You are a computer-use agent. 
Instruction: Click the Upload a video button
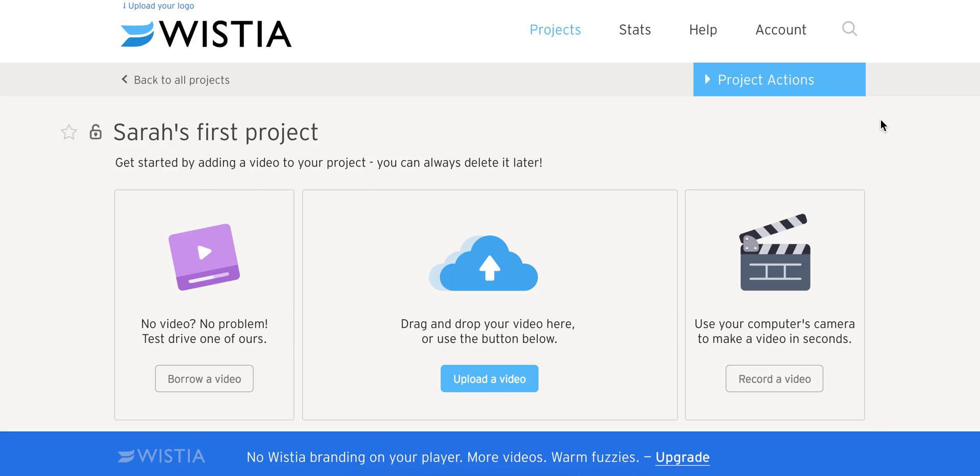point(489,378)
